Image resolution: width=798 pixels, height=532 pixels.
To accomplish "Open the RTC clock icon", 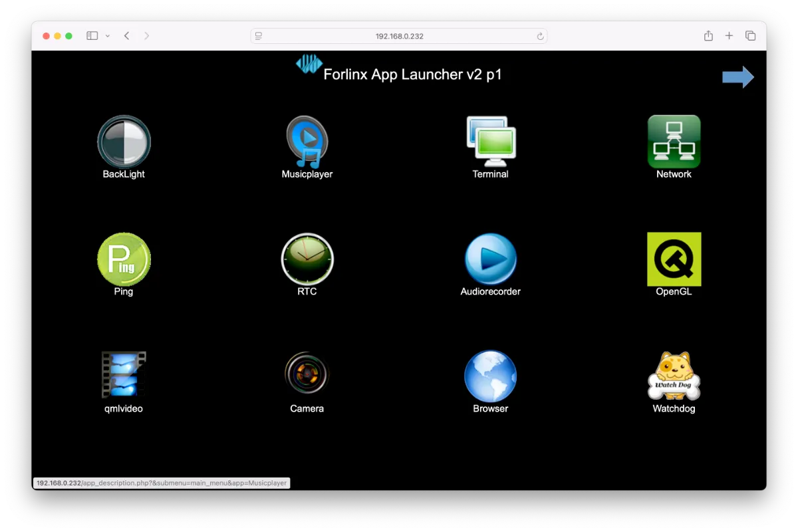I will pos(307,259).
